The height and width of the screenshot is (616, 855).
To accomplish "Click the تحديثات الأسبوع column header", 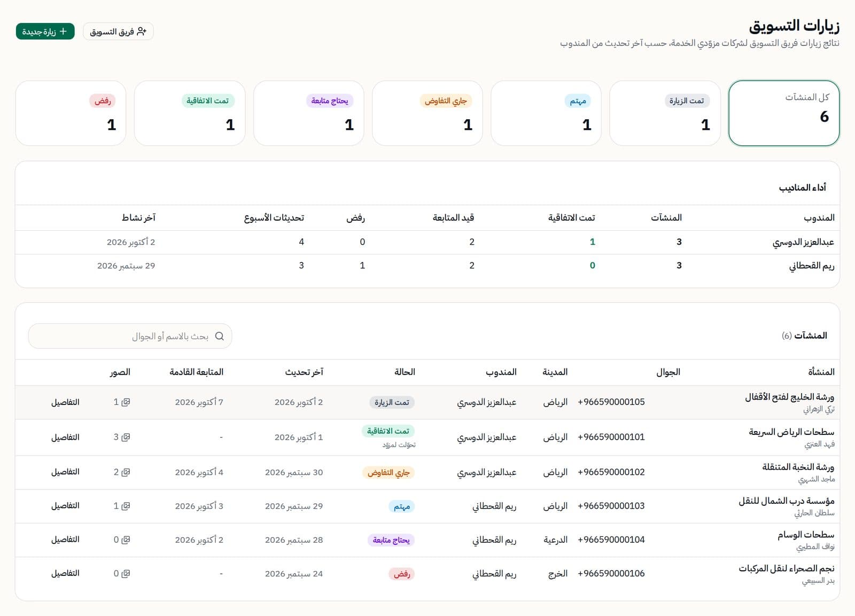I will pos(274,218).
